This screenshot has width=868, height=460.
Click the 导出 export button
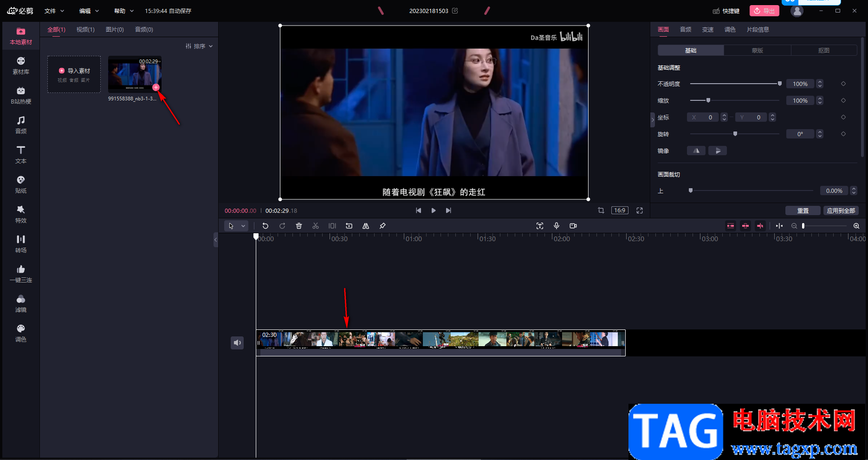click(x=764, y=11)
